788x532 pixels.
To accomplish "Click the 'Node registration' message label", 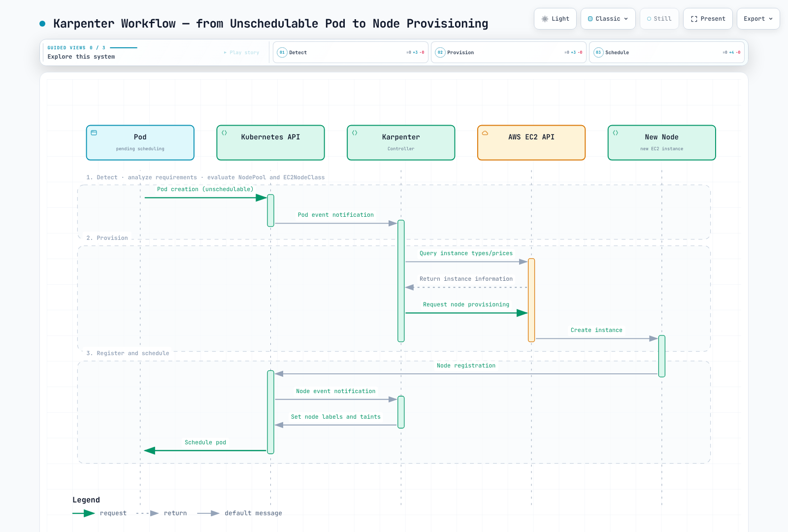I will click(x=466, y=366).
